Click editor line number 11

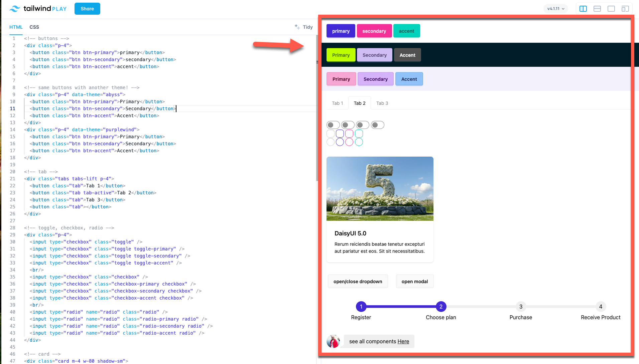12,109
